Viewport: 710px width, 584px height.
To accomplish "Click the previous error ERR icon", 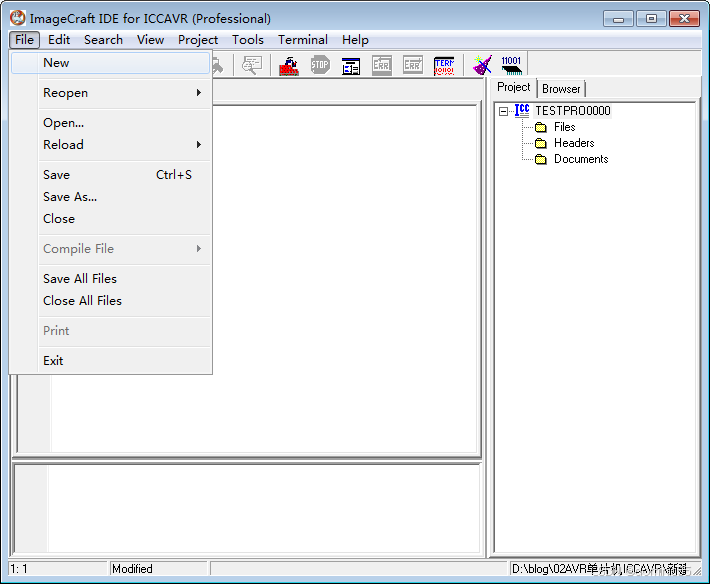I will tap(382, 66).
